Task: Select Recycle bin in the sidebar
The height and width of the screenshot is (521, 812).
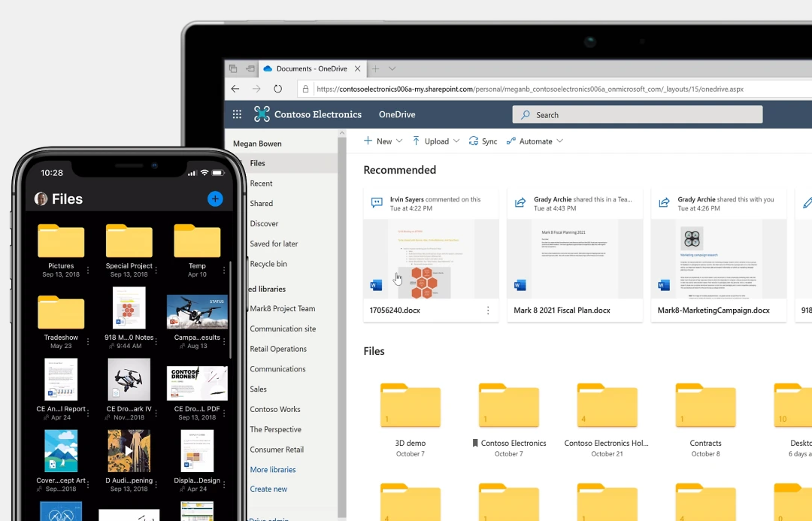Action: click(x=268, y=264)
